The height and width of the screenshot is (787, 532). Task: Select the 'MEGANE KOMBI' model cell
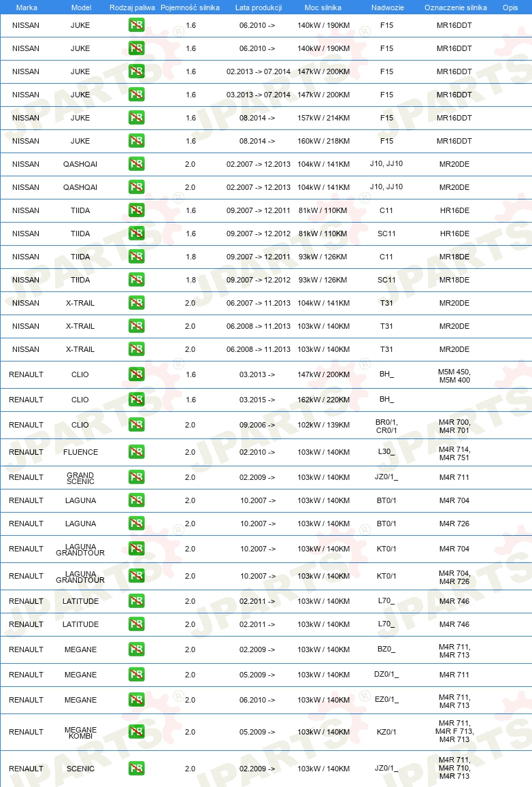(x=80, y=733)
